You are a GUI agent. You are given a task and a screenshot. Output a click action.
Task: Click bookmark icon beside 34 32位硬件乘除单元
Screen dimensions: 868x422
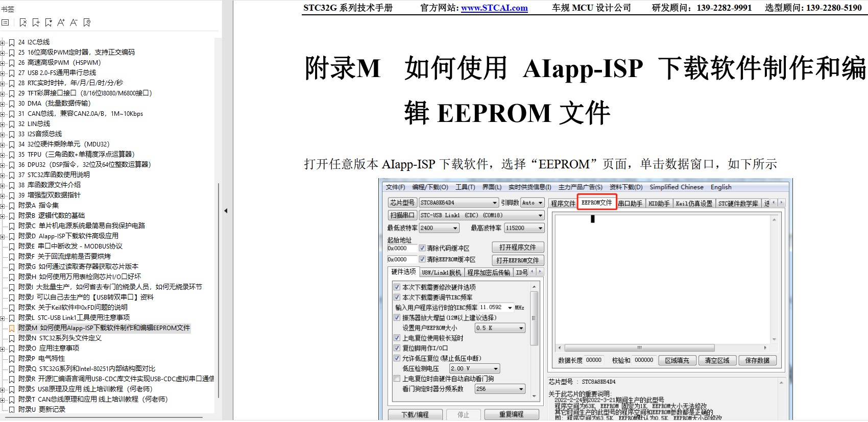tap(12, 144)
